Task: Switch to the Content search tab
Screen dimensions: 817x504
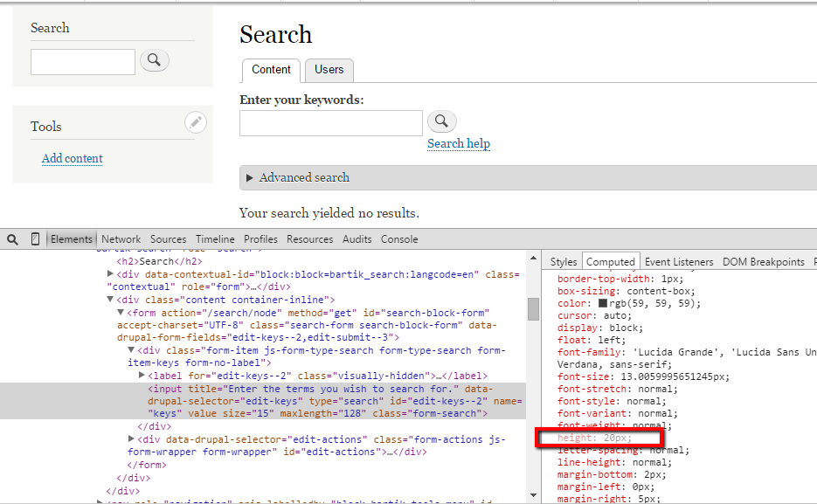Action: tap(271, 70)
